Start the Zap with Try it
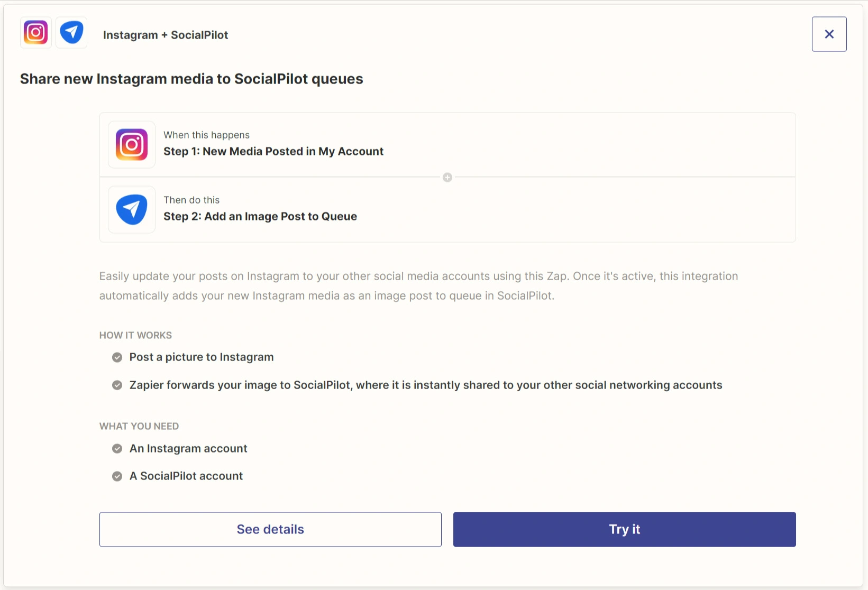This screenshot has width=868, height=590. tap(625, 529)
